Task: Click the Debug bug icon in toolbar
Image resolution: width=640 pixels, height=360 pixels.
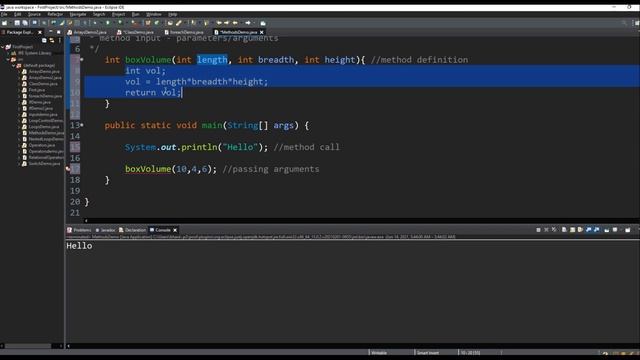Action: [x=95, y=23]
